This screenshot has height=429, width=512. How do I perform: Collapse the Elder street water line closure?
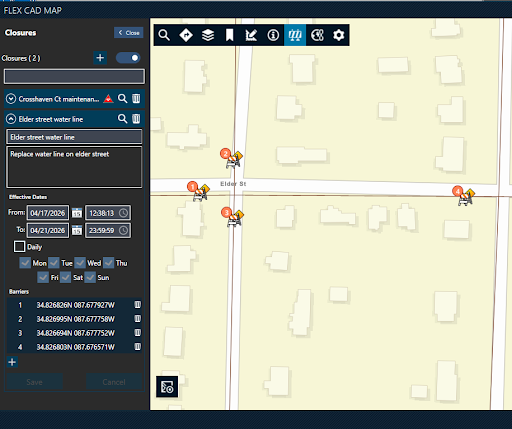pos(11,119)
